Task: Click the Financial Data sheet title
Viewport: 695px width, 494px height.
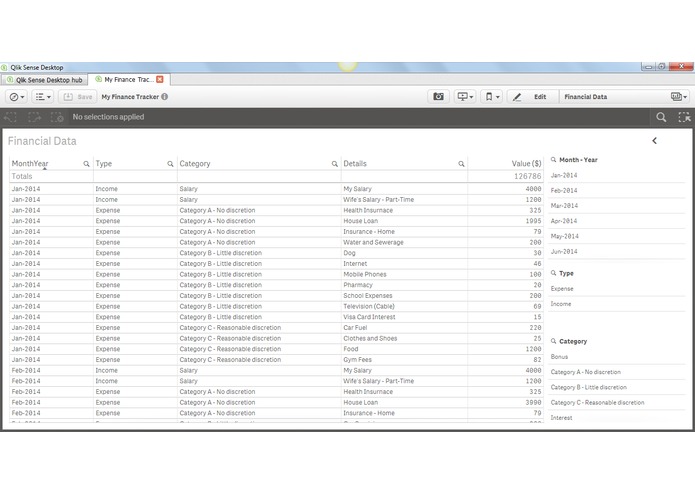Action: (42, 141)
